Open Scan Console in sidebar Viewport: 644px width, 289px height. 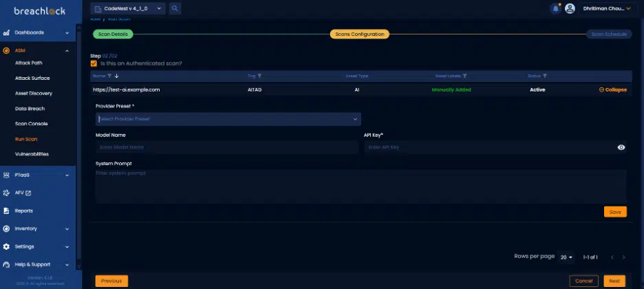click(x=32, y=124)
